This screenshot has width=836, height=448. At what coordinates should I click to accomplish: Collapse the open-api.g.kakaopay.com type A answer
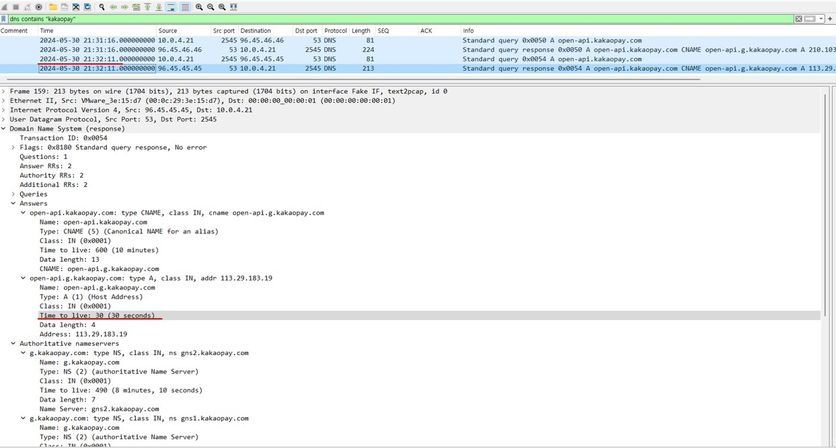[x=23, y=278]
